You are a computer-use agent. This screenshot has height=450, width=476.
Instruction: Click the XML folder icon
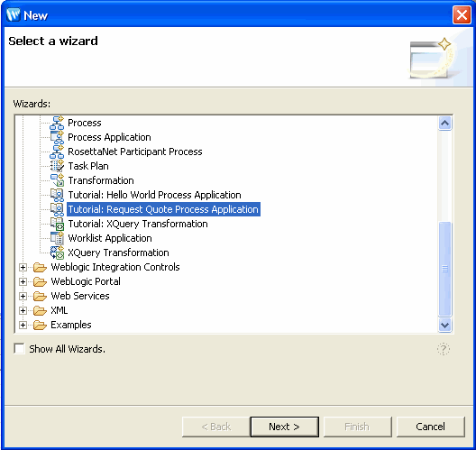[x=40, y=310]
